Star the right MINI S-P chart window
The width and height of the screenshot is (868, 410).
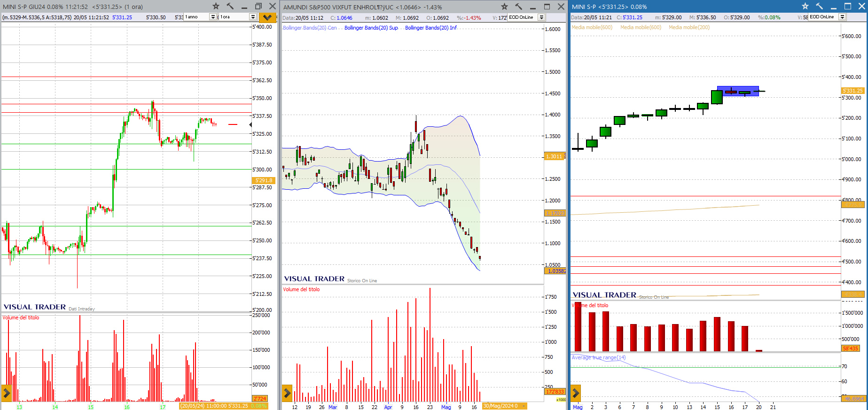pos(805,6)
